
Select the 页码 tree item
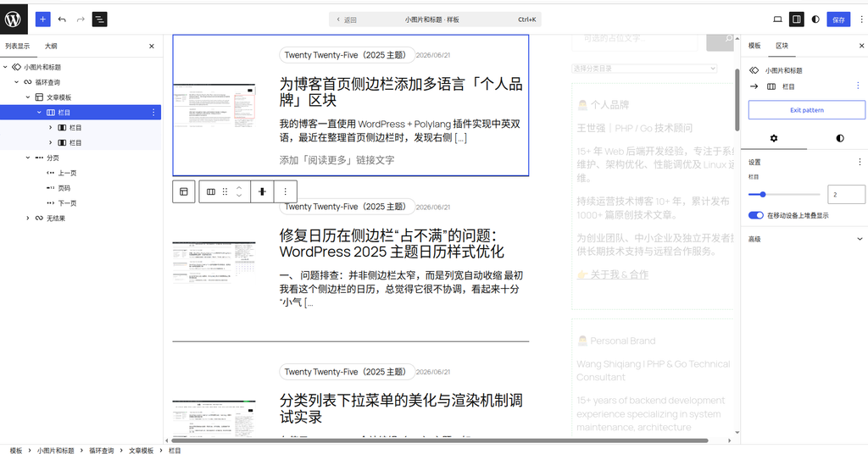coord(64,188)
